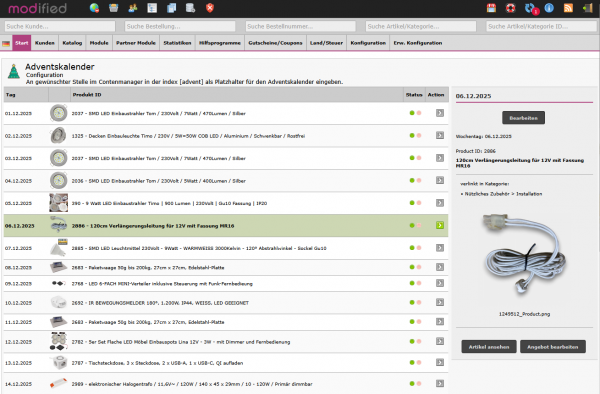600x394 pixels.
Task: Click the red shop icon at top right
Action: click(491, 8)
